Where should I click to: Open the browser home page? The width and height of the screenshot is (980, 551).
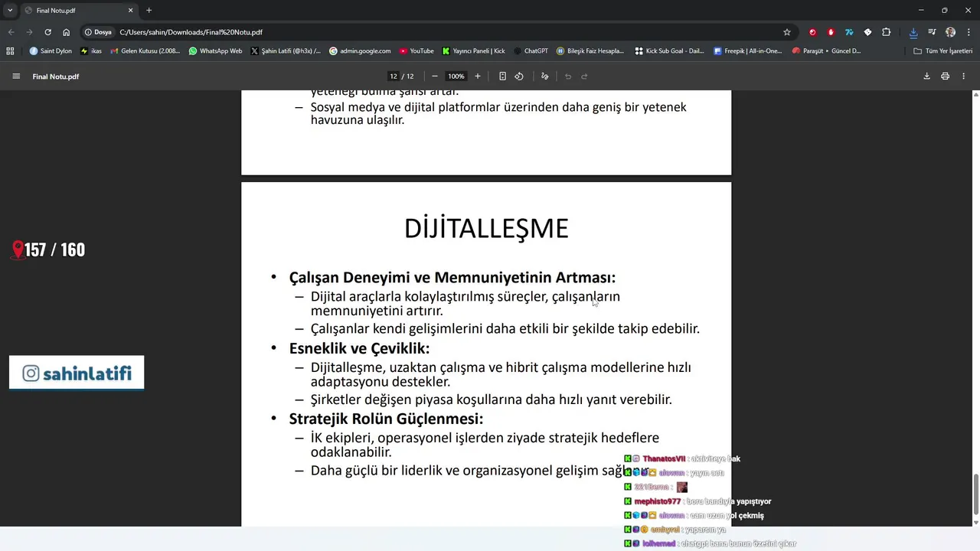pos(67,32)
